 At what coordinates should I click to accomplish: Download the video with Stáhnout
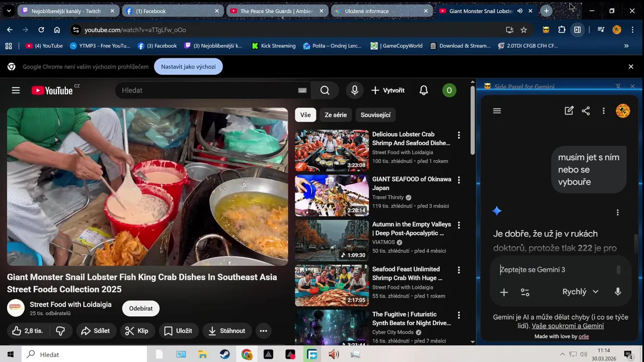(227, 331)
